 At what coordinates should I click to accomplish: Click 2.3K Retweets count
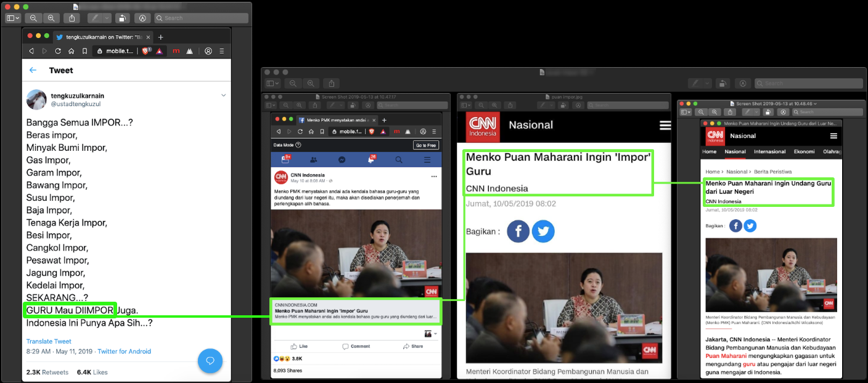tap(47, 372)
